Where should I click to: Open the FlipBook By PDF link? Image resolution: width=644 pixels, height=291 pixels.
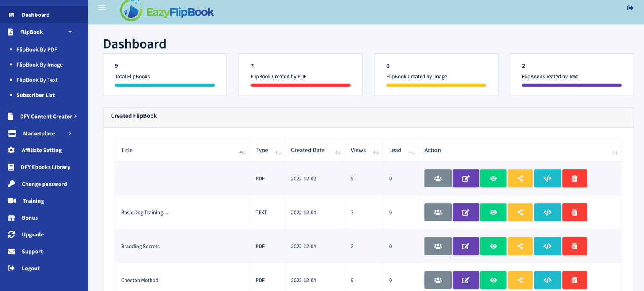36,49
